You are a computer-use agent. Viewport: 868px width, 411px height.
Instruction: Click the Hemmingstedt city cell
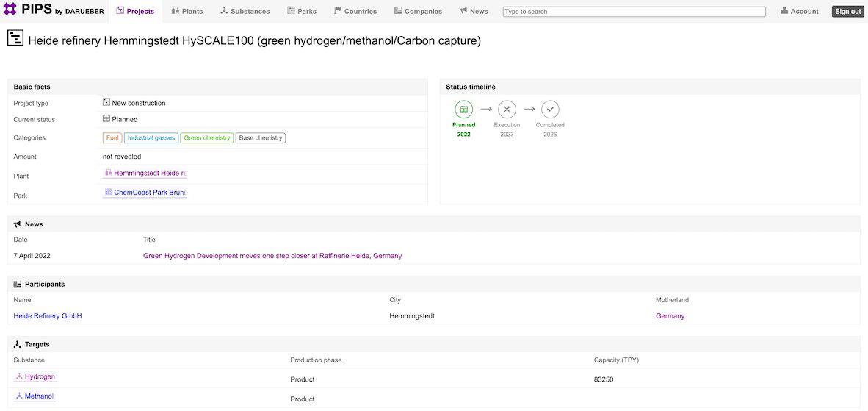pos(412,315)
